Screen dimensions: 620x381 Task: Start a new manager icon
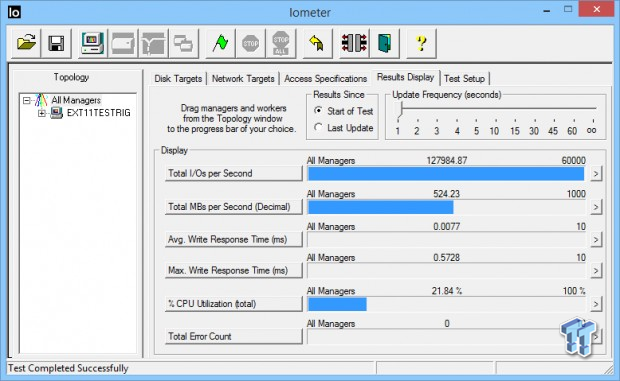(x=93, y=43)
